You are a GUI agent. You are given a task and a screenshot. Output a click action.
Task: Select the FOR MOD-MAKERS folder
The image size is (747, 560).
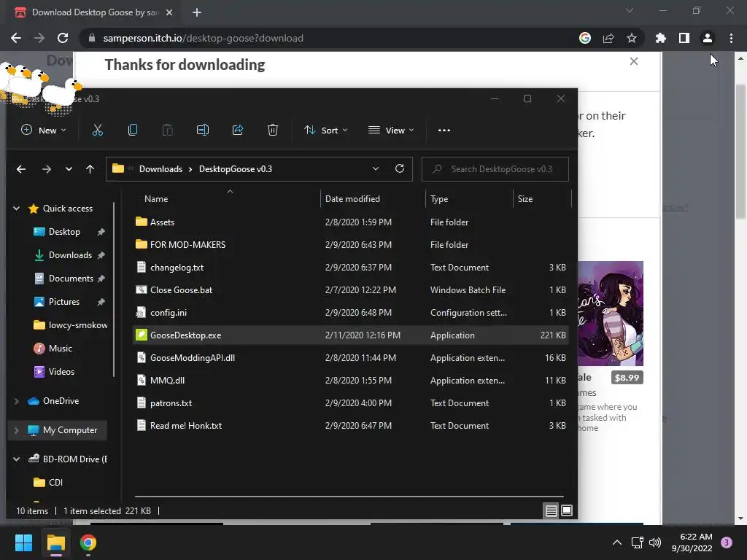click(x=351, y=245)
